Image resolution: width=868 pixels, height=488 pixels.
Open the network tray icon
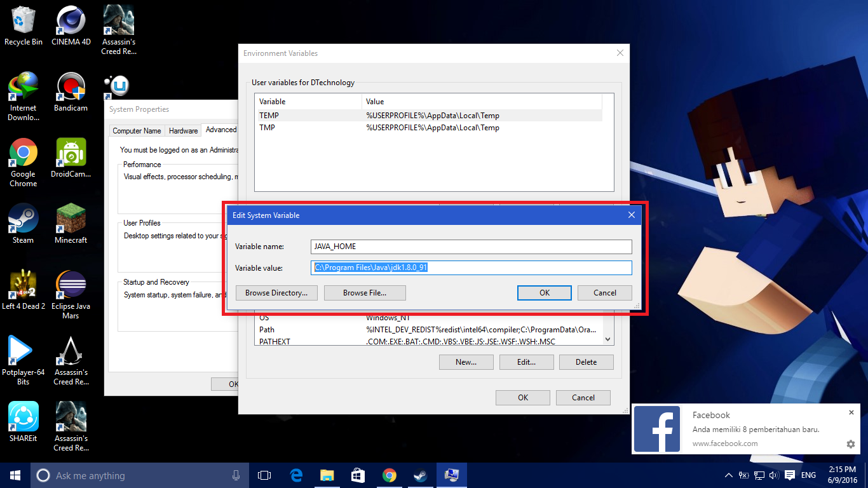click(759, 475)
